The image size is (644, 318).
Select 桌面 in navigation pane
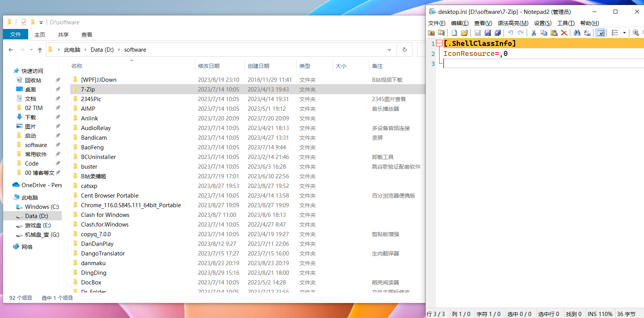(x=30, y=90)
